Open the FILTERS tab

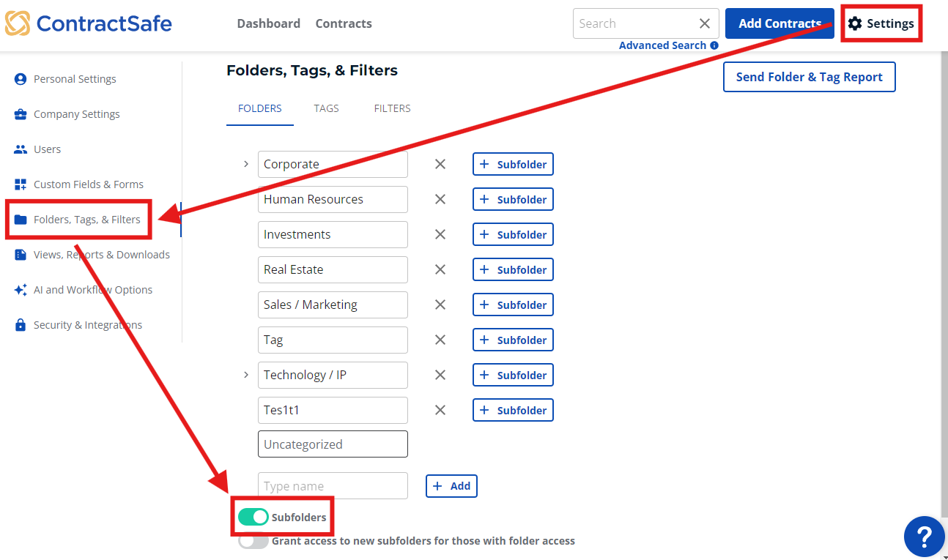coord(392,108)
